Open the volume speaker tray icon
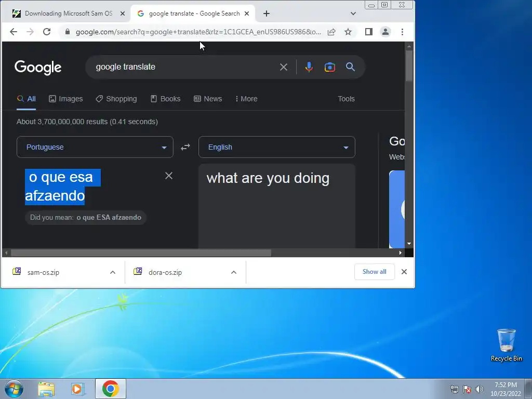Viewport: 532px width, 399px height. (479, 389)
